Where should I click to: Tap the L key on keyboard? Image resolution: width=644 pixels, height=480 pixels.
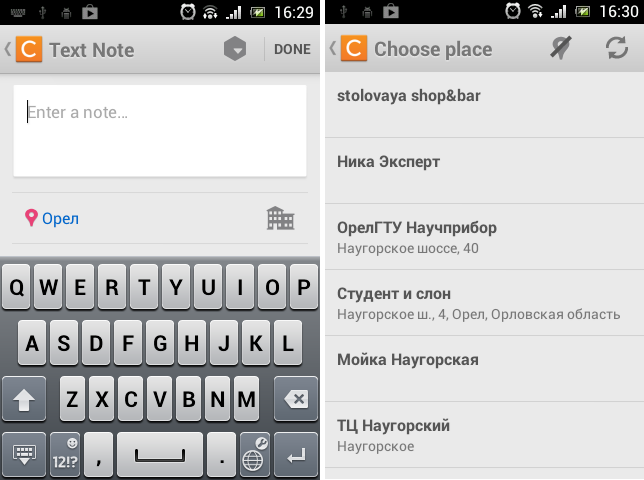tap(288, 343)
